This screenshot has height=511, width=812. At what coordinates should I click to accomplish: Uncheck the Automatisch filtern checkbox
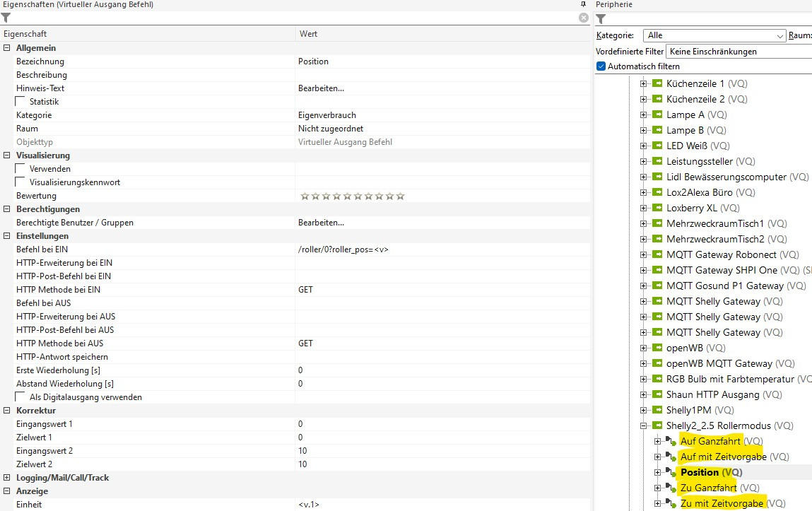point(601,66)
